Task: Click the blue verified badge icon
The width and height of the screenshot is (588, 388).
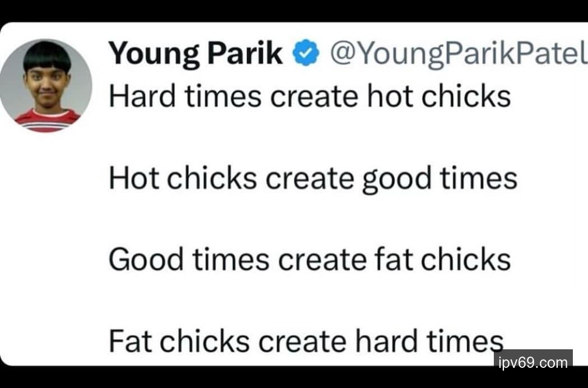Action: pos(306,55)
